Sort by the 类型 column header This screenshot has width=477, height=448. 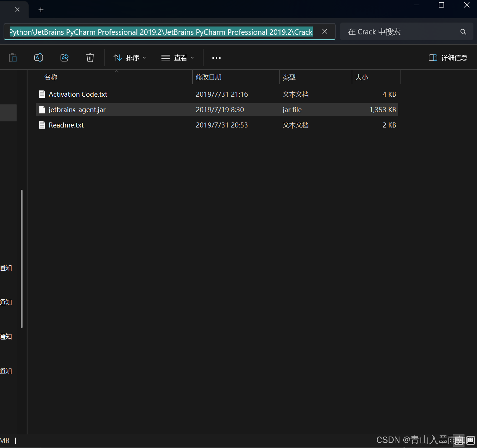(316, 77)
